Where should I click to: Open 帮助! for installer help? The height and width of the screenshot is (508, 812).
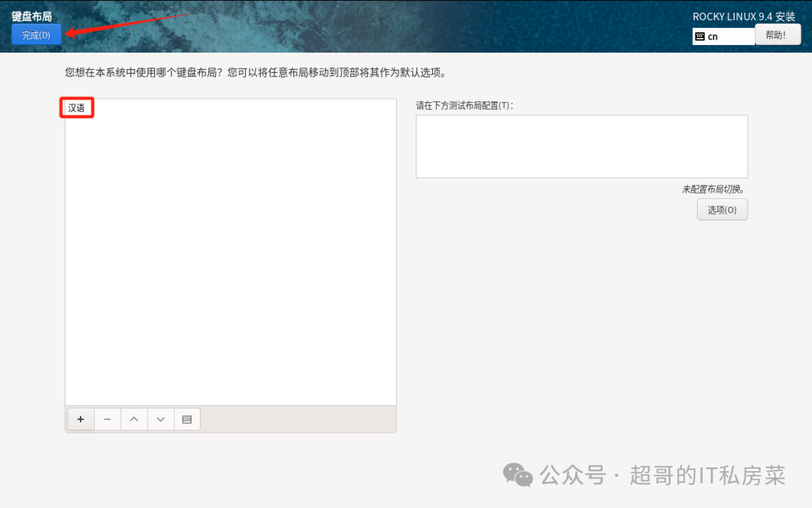777,34
